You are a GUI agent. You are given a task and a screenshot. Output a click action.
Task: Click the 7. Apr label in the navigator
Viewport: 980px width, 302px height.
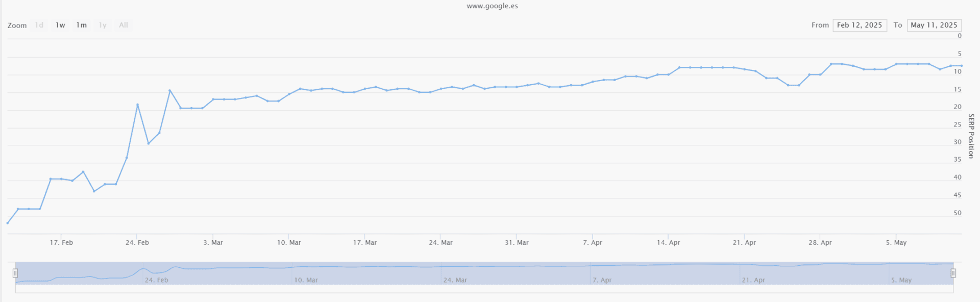pos(602,280)
